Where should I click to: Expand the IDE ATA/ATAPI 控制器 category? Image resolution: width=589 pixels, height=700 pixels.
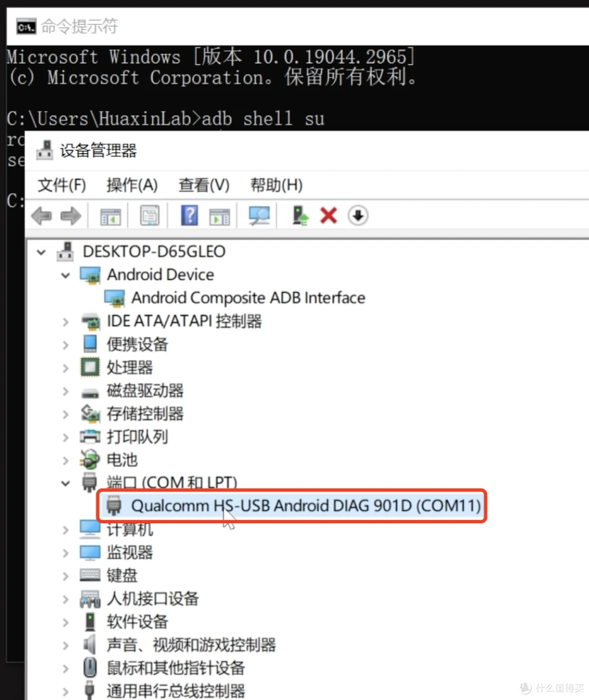click(65, 322)
